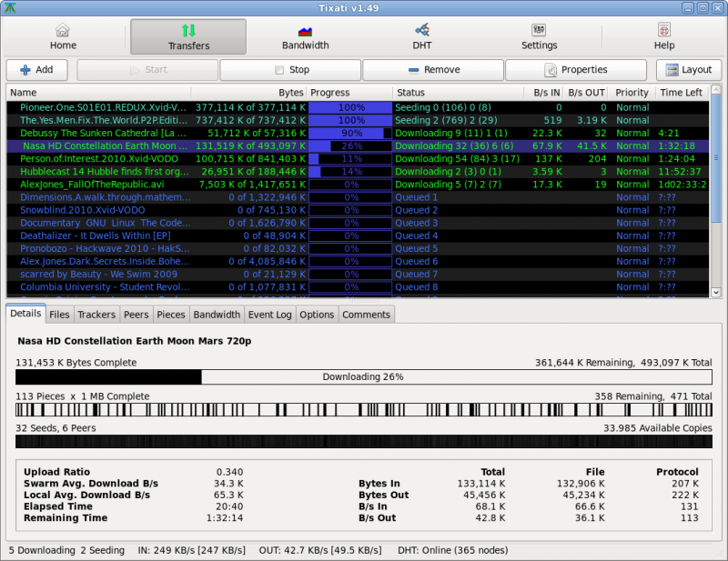
Task: Select the Transfers arrows icon
Action: [x=188, y=30]
